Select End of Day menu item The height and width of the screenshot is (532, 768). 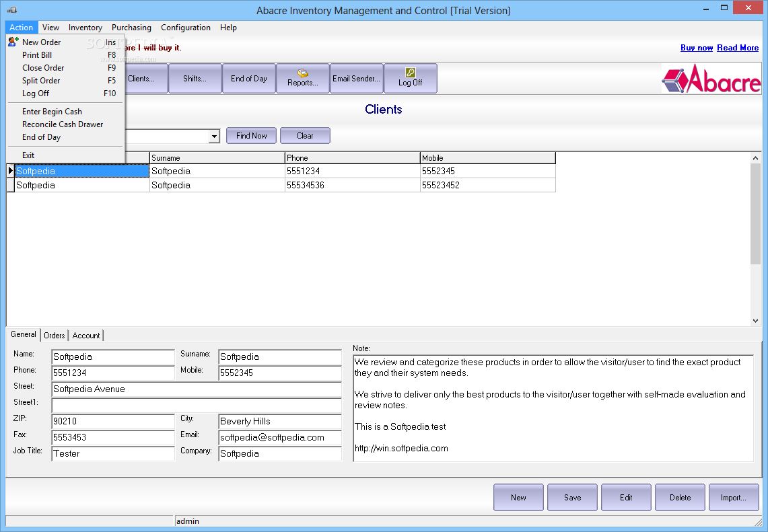65,137
